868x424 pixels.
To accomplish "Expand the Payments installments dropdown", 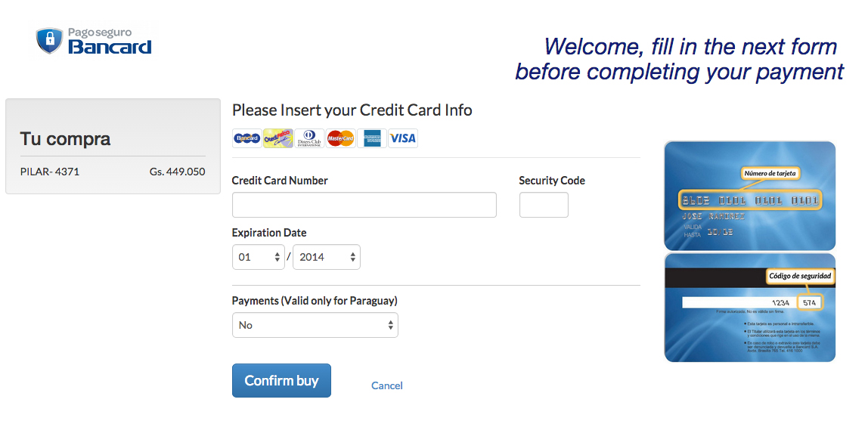I will [315, 325].
